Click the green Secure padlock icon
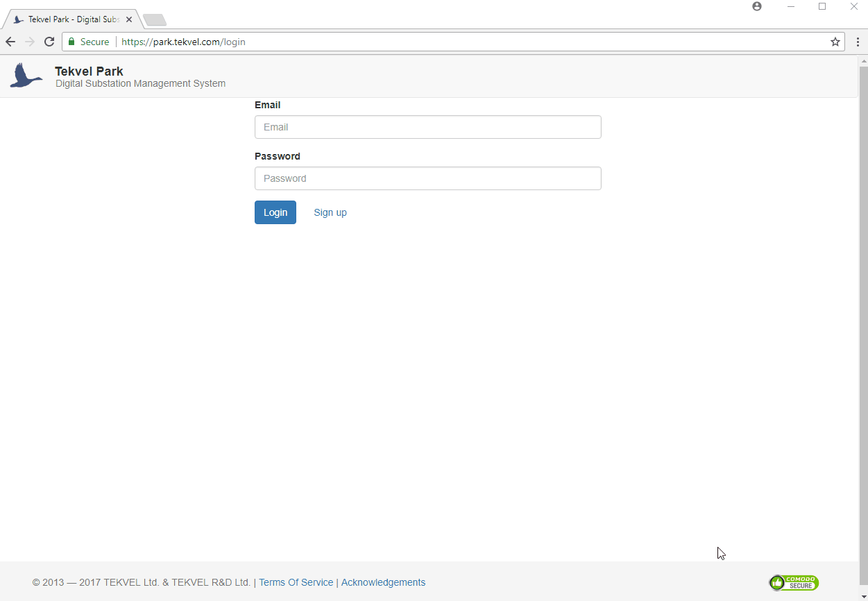868x601 pixels. point(71,42)
